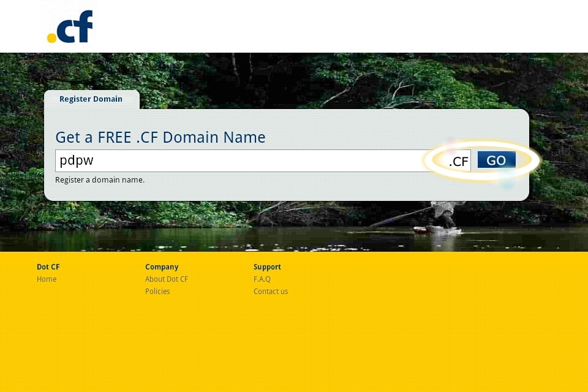Click the domain name input field
This screenshot has width=588, height=392.
[263, 160]
